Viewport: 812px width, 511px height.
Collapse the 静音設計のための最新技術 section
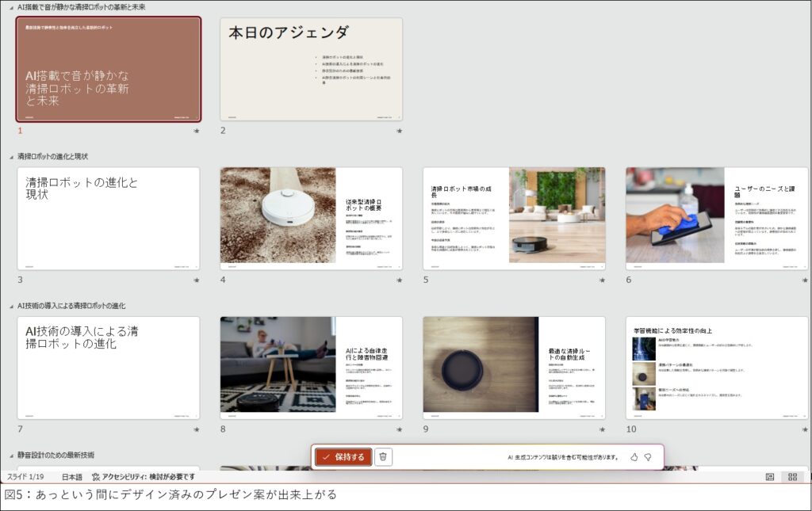pyautogui.click(x=11, y=456)
